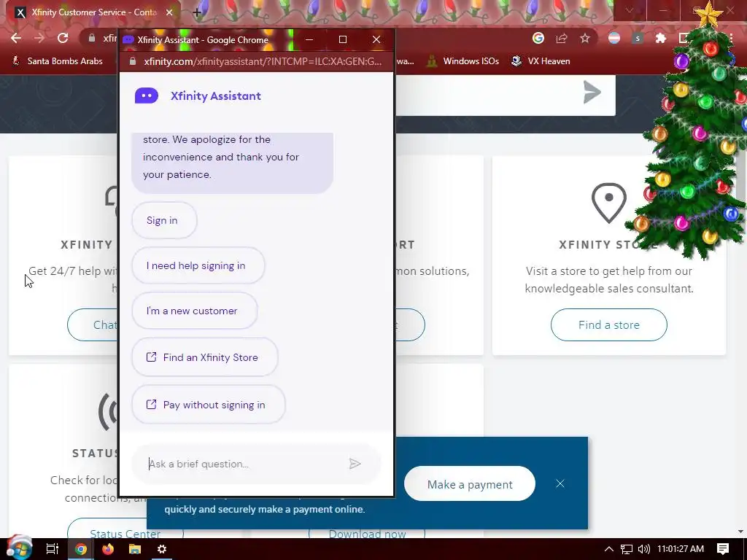Reload the Xfinity Customer Service page
The width and height of the screenshot is (747, 560).
click(63, 38)
